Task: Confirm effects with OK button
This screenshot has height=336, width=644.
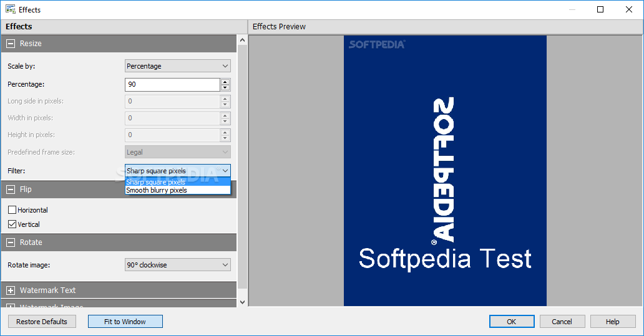Action: pos(512,322)
